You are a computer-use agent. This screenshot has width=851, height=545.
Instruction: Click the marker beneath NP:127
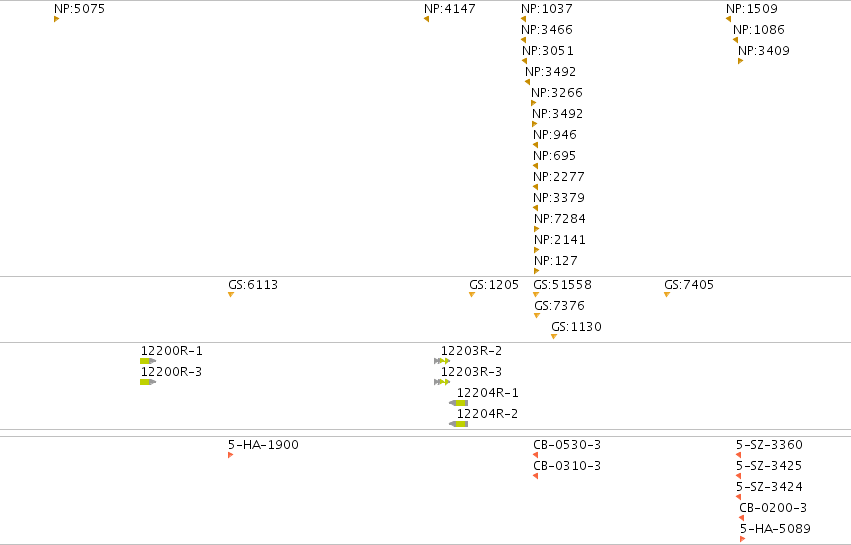(x=537, y=271)
